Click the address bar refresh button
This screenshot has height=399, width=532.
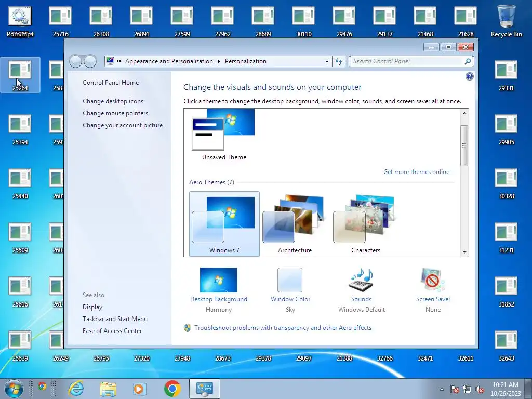pyautogui.click(x=339, y=61)
